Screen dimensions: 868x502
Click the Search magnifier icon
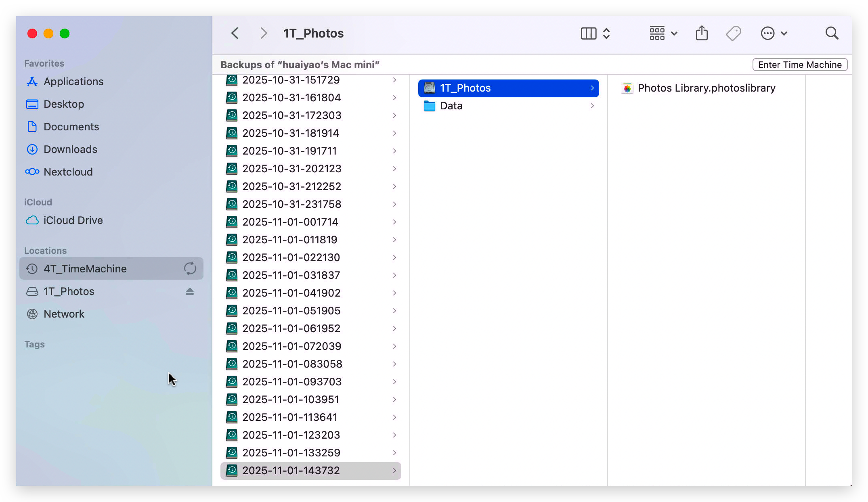point(832,33)
